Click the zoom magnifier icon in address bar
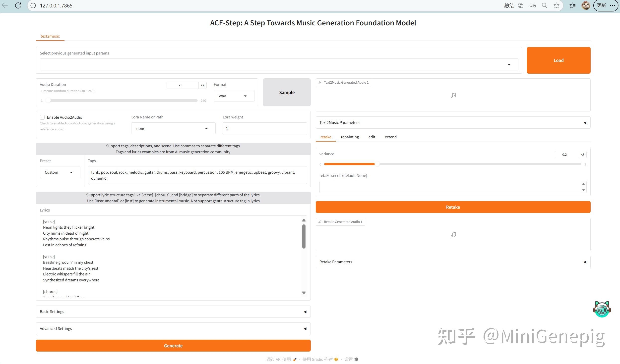 point(544,5)
